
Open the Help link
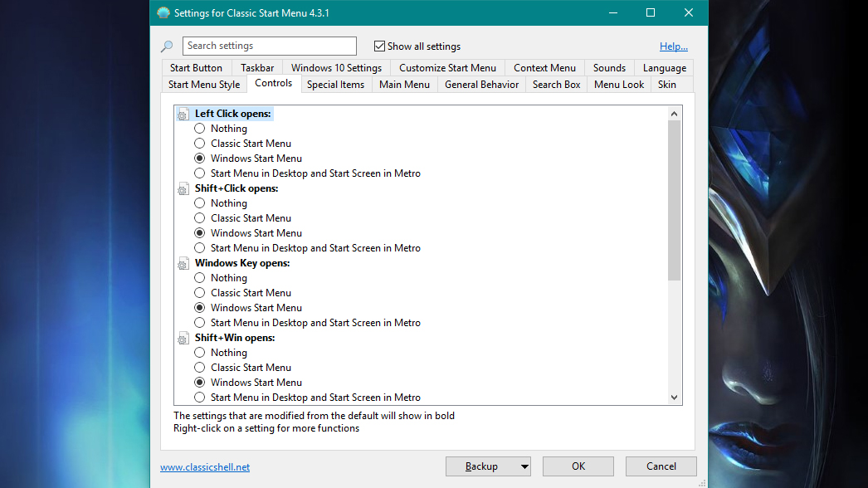click(x=674, y=46)
